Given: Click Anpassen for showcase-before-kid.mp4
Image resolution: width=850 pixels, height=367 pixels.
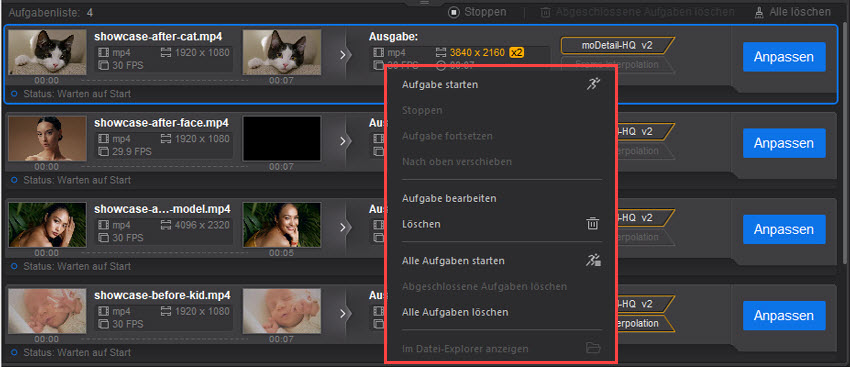Looking at the screenshot, I should click(784, 316).
